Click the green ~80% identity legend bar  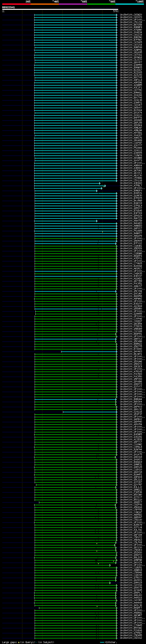(101, 4)
